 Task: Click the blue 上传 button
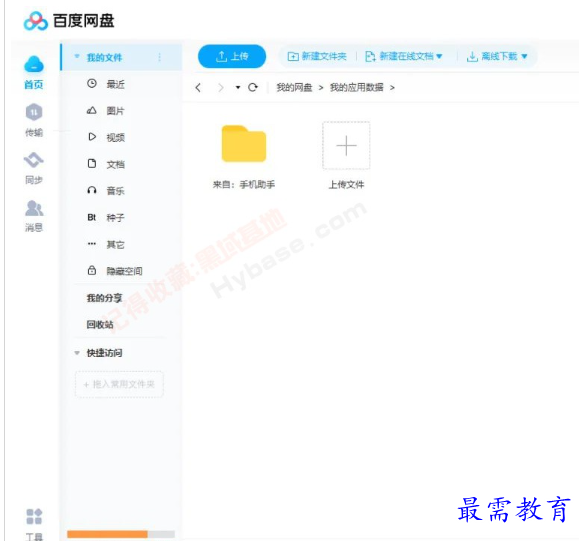point(232,57)
